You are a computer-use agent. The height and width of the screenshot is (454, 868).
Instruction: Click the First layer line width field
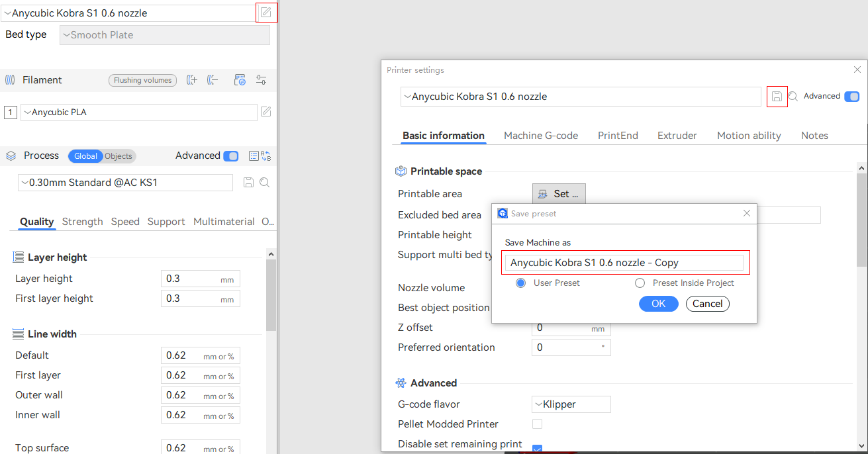[201, 376]
